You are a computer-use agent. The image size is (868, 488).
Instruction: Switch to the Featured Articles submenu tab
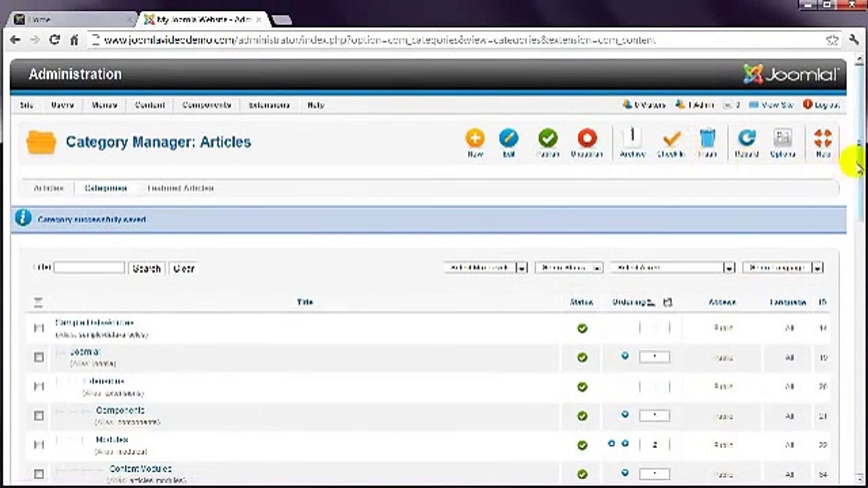point(180,188)
